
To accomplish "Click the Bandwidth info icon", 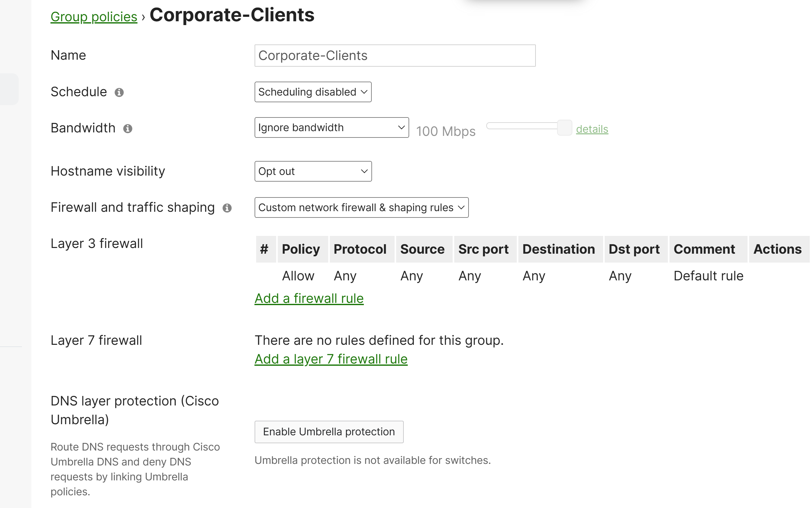I will [x=128, y=128].
